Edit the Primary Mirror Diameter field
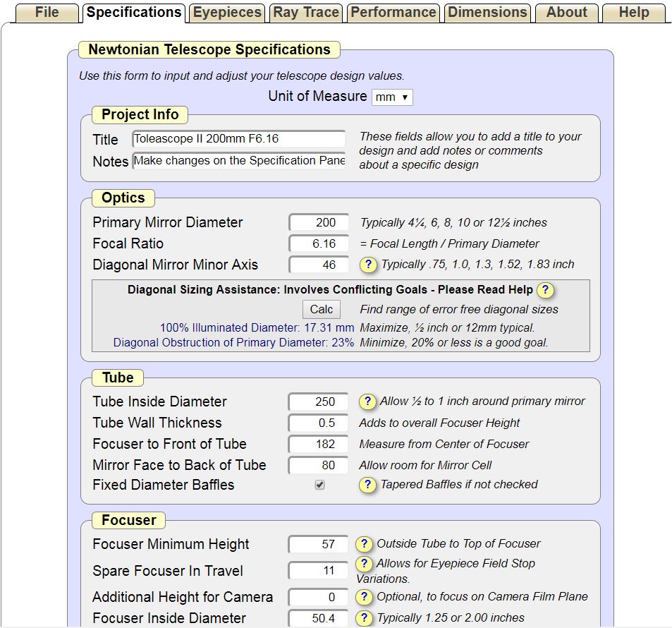This screenshot has width=672, height=628. coord(319,222)
